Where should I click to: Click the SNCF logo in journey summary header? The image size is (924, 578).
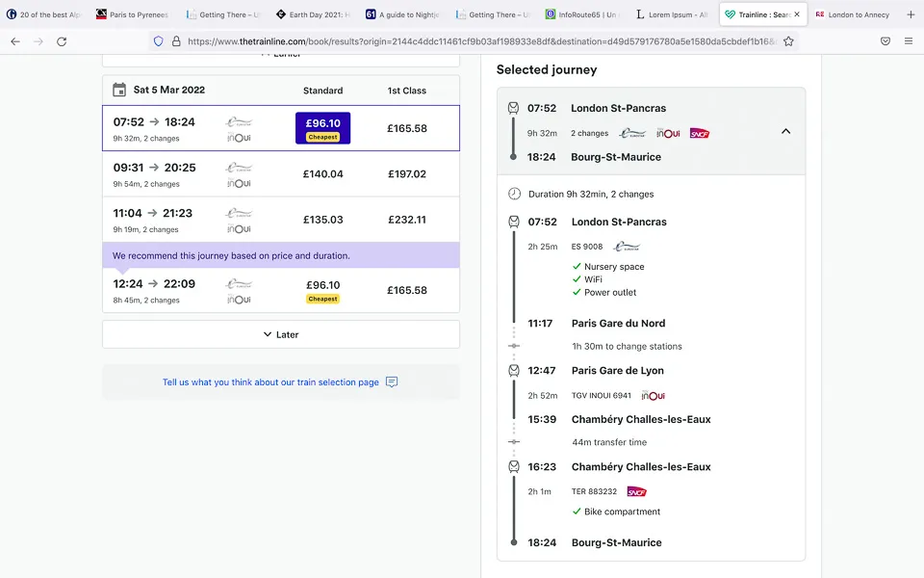pyautogui.click(x=700, y=133)
